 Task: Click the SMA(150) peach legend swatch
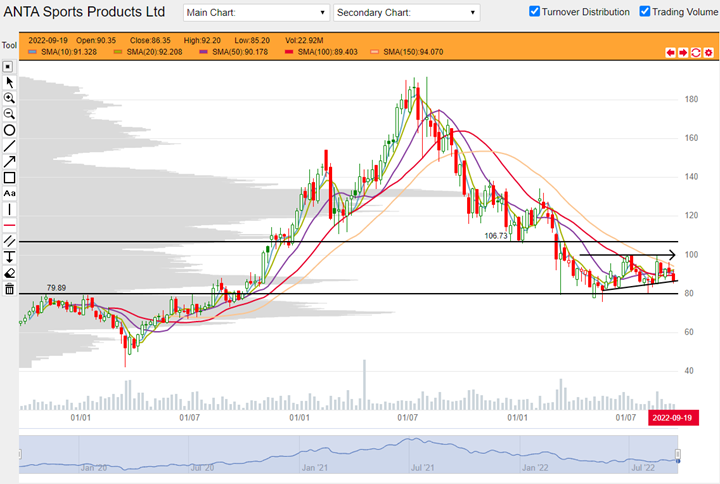click(x=375, y=52)
